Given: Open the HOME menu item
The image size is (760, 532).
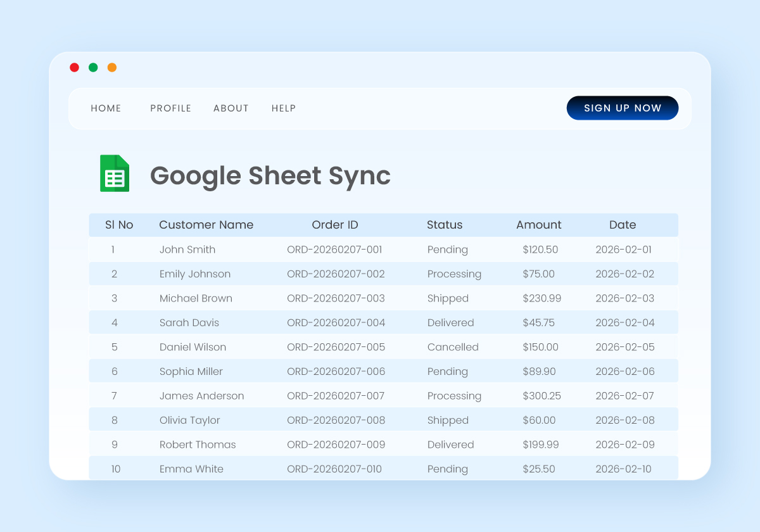Looking at the screenshot, I should [106, 108].
